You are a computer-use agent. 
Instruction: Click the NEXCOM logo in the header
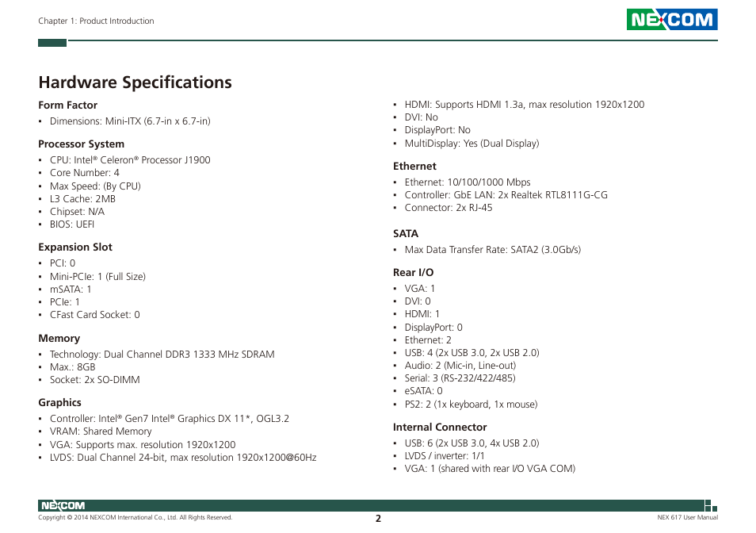(672, 19)
